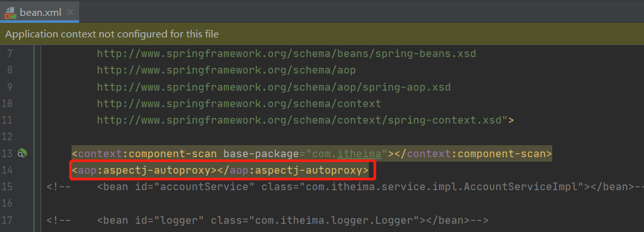
Task: Click the spring-context.xsd schema URL
Action: tap(299, 120)
